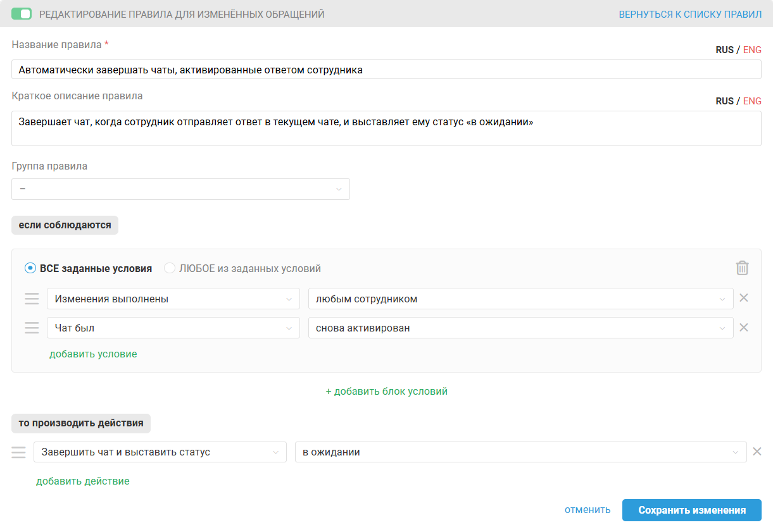Open 'Изменения выполнены' condition dropdown

(173, 299)
